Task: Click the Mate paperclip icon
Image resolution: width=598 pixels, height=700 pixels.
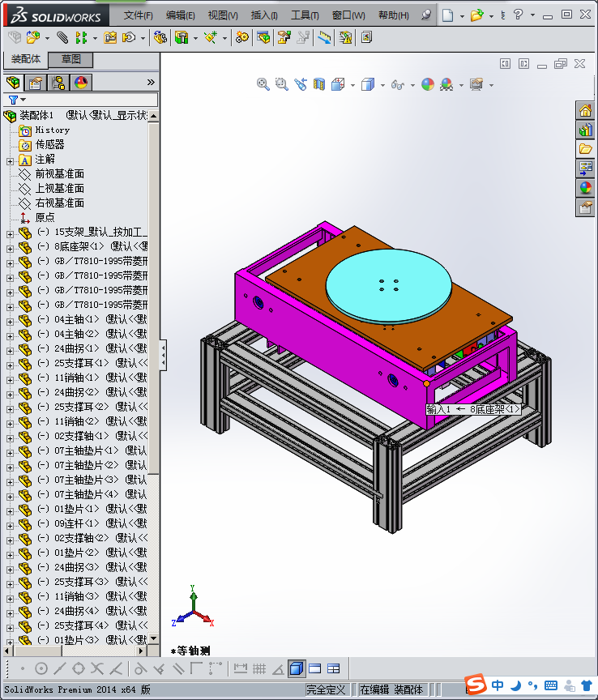Action: point(63,37)
